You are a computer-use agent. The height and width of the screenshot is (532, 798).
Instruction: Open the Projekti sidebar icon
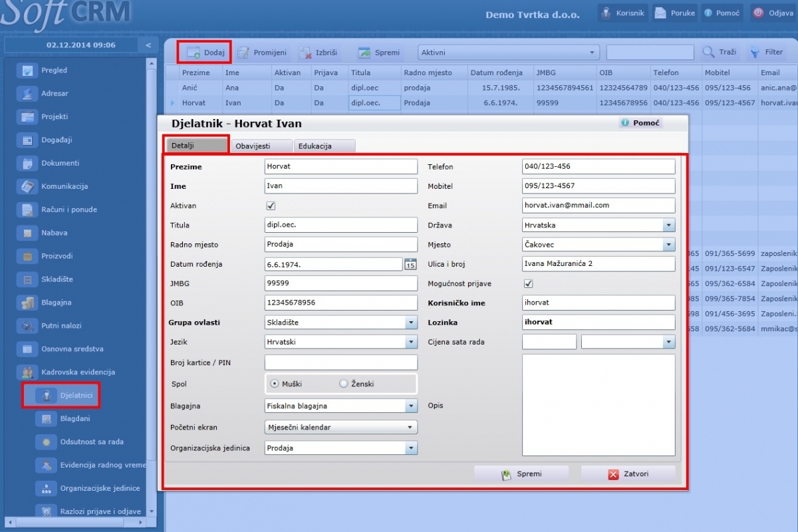click(x=27, y=117)
